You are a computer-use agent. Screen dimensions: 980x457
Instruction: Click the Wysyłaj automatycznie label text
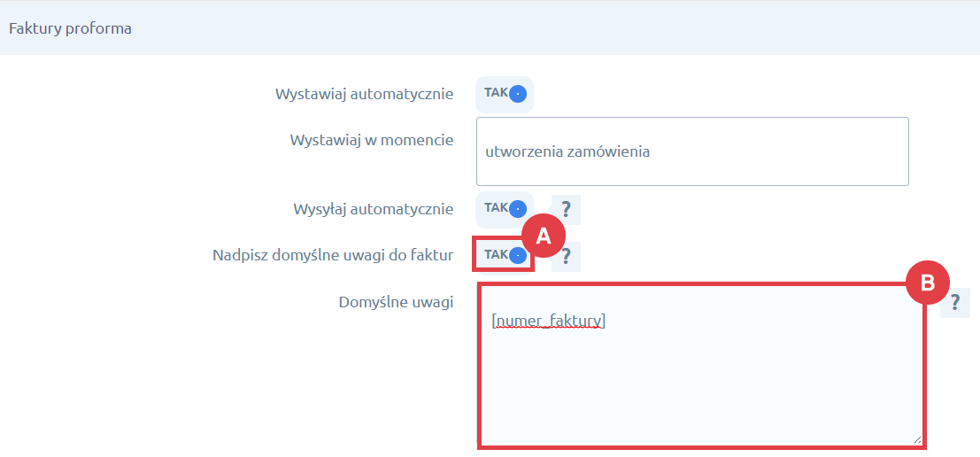[x=373, y=210]
